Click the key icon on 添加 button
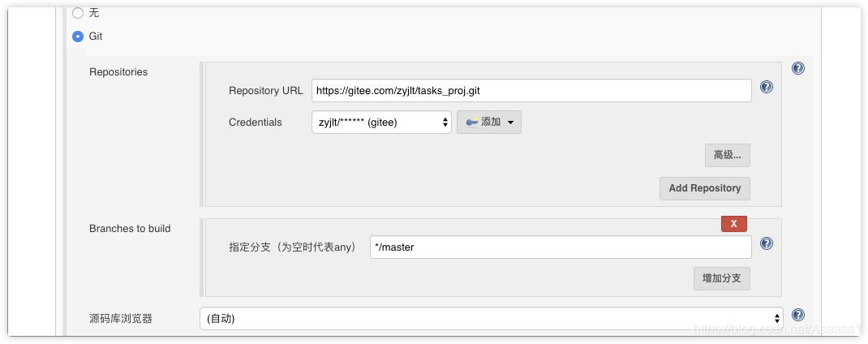The height and width of the screenshot is (344, 868). (471, 123)
